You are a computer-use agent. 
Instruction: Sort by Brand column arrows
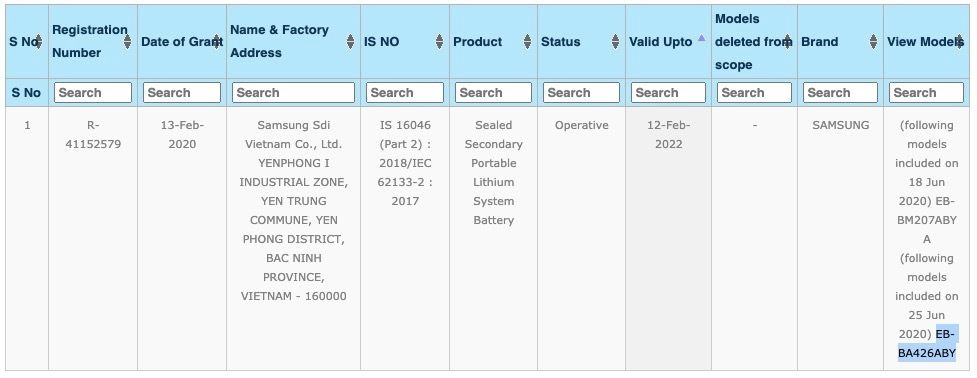[874, 42]
